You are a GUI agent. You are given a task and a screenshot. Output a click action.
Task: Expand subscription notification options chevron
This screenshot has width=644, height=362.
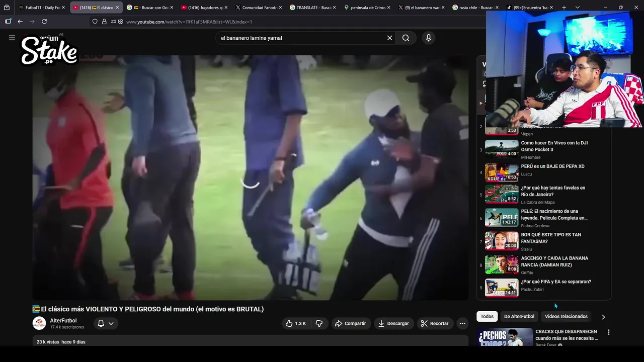click(x=111, y=323)
